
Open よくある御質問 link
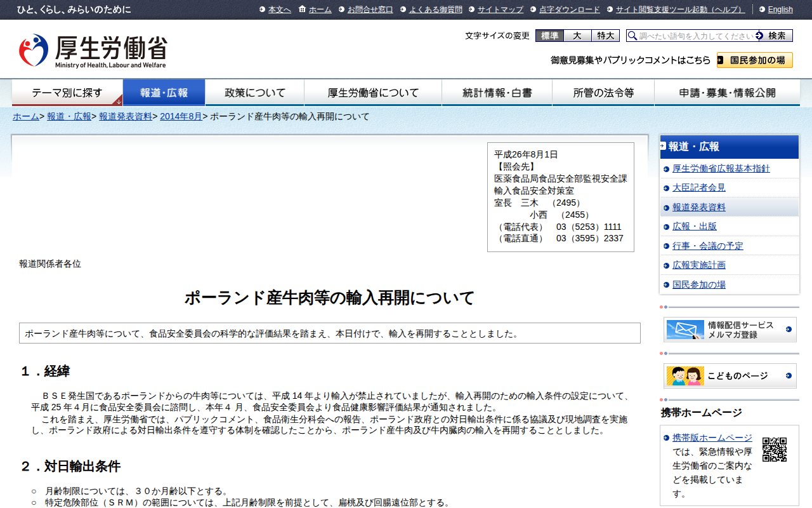tap(436, 10)
